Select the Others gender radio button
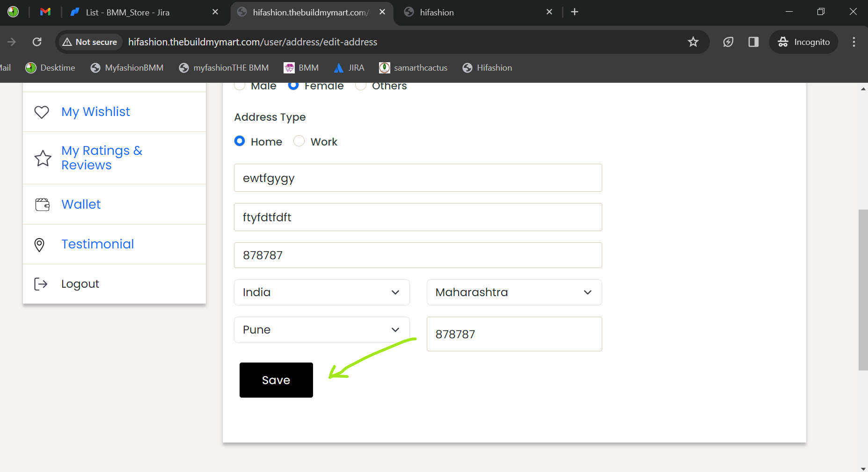Image resolution: width=868 pixels, height=472 pixels. point(361,86)
